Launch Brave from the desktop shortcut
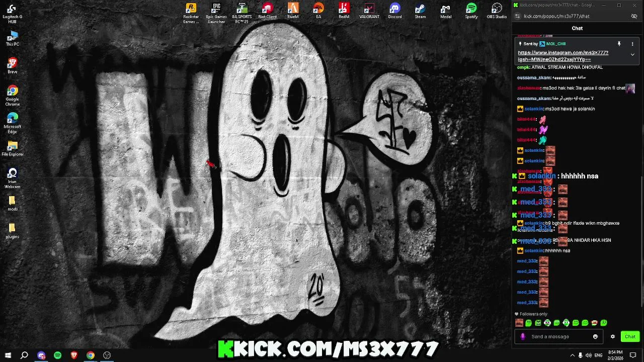 click(12, 66)
